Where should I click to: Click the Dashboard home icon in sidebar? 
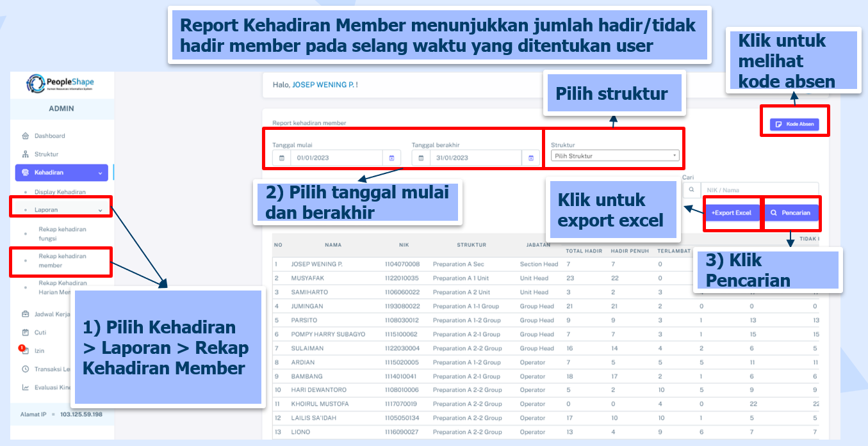tap(26, 136)
